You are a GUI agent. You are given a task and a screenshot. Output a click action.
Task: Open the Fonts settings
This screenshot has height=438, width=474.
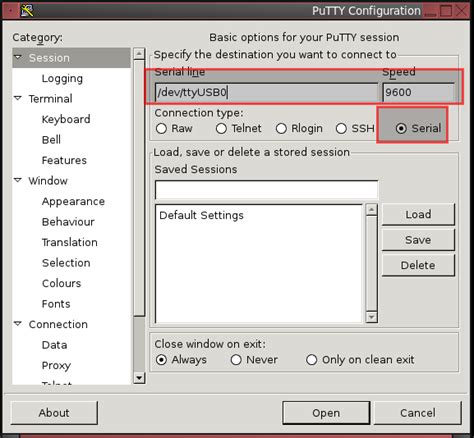(56, 304)
